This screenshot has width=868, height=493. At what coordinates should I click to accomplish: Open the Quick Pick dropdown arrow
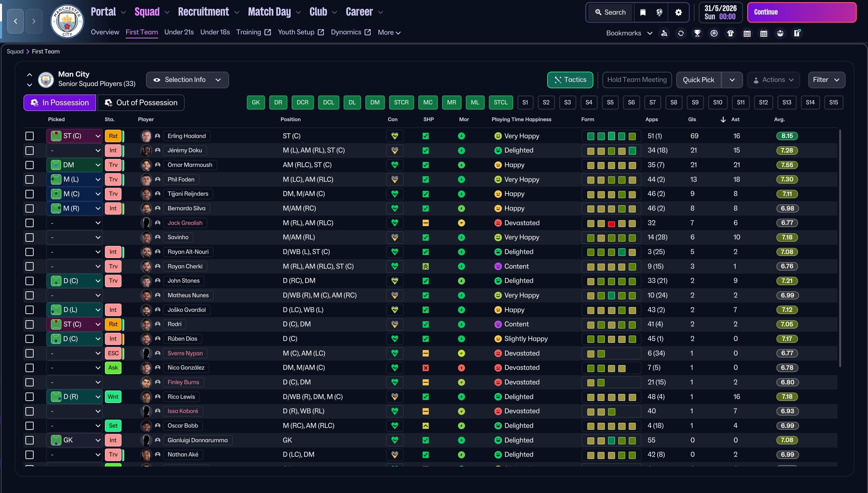click(x=732, y=80)
